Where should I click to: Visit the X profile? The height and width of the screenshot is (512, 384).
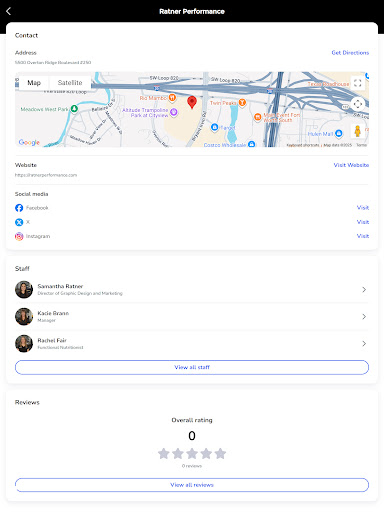point(363,222)
